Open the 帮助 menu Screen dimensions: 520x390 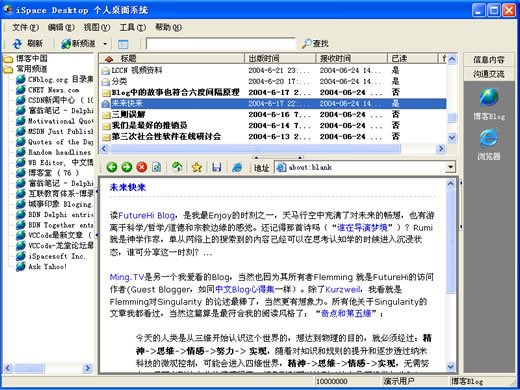point(168,27)
